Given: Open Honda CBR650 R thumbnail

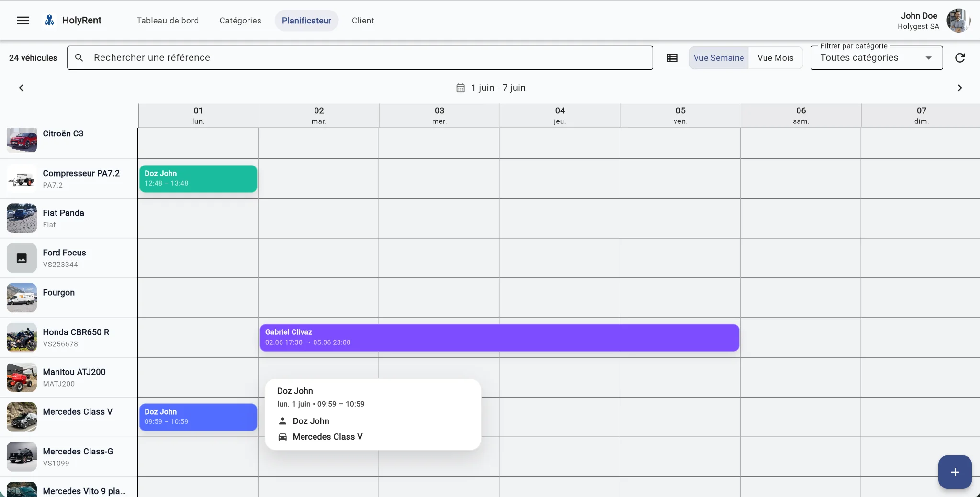Looking at the screenshot, I should click(22, 337).
